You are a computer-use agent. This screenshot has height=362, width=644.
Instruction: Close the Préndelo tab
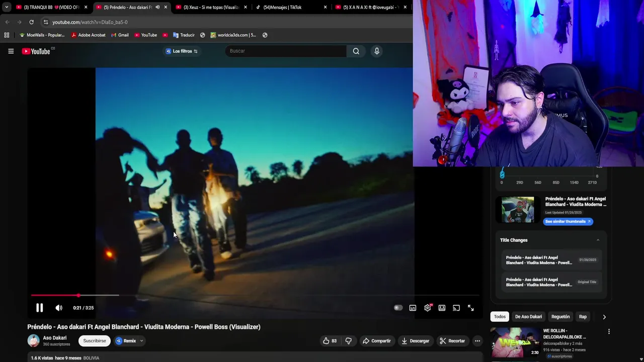[166, 7]
